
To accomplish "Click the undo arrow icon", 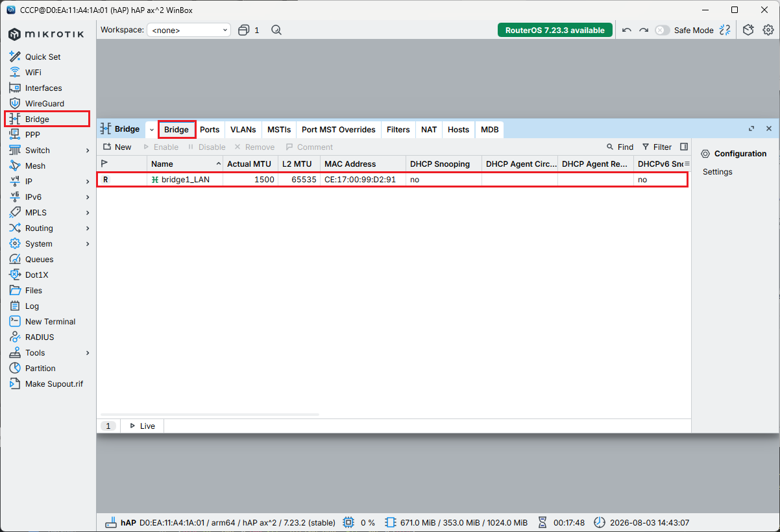I will pyautogui.click(x=626, y=30).
